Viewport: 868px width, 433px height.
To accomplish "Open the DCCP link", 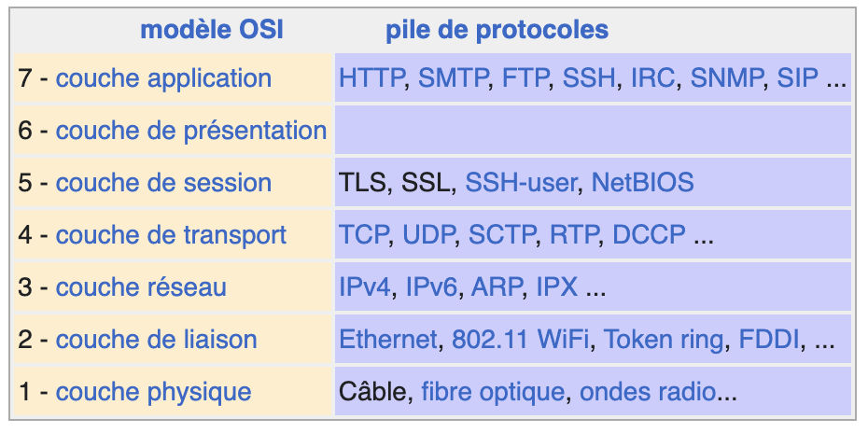I will 649,235.
